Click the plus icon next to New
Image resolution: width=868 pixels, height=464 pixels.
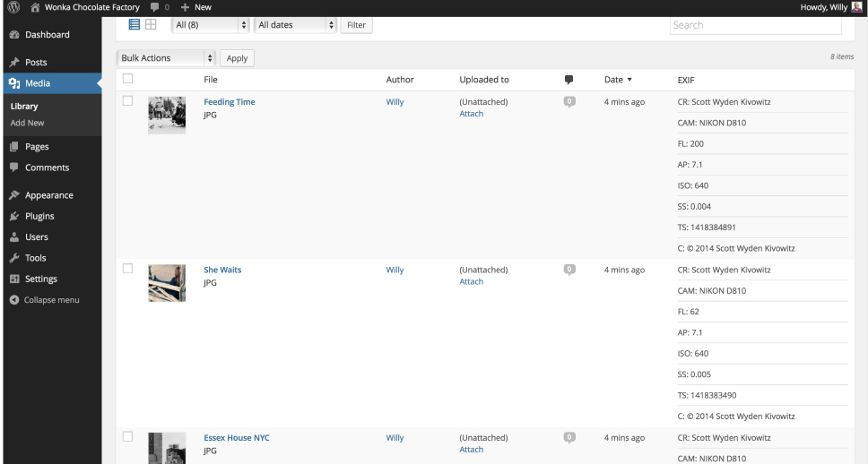[x=185, y=7]
